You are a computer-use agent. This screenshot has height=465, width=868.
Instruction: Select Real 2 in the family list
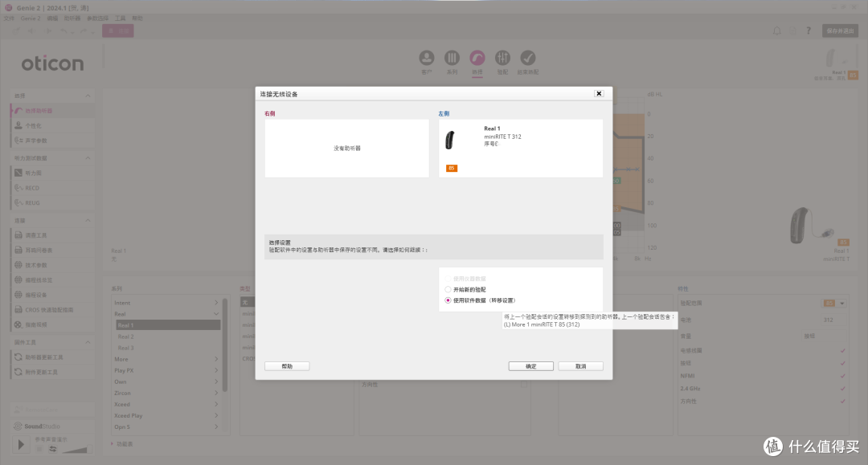[x=168, y=337]
